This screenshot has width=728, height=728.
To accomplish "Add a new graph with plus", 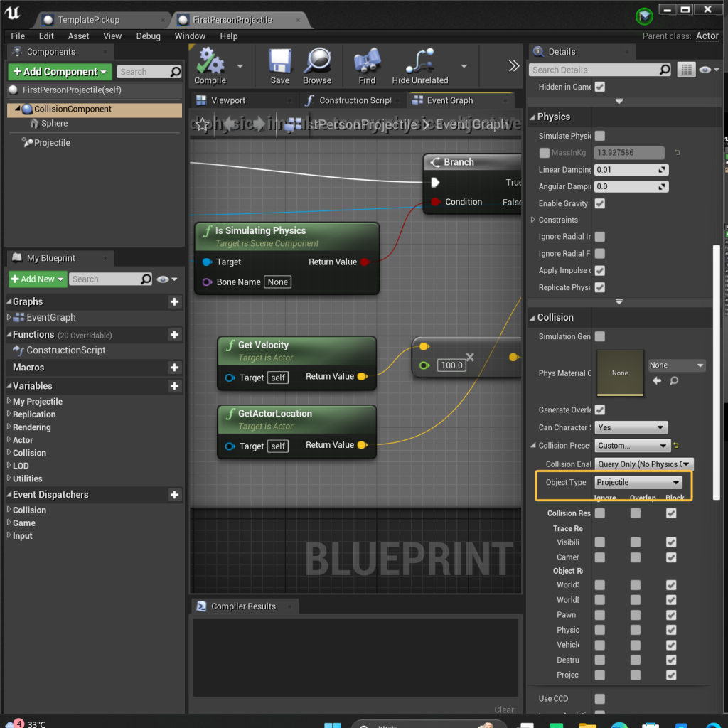I will pos(175,301).
